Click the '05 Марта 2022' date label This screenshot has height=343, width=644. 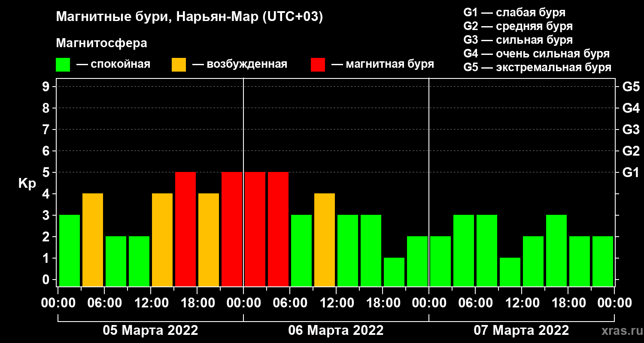point(150,331)
